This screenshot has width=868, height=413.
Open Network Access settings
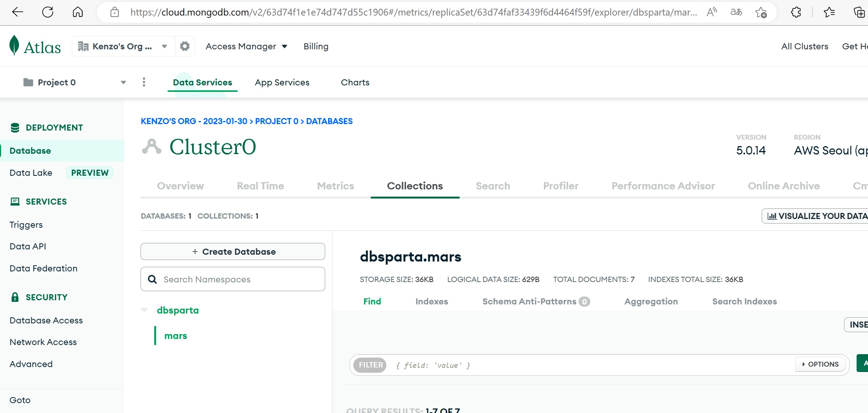click(x=43, y=342)
